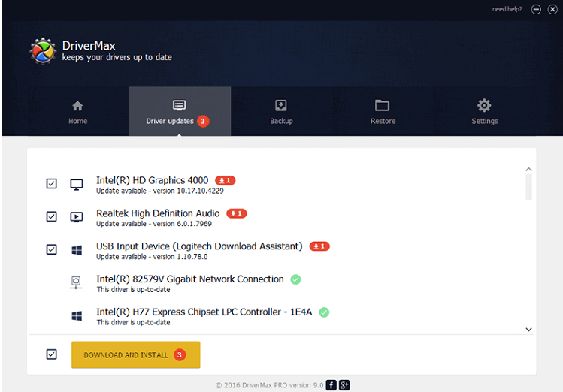The width and height of the screenshot is (563, 392).
Task: Click the download badge next to Realtek High Definition Audio
Action: point(236,213)
